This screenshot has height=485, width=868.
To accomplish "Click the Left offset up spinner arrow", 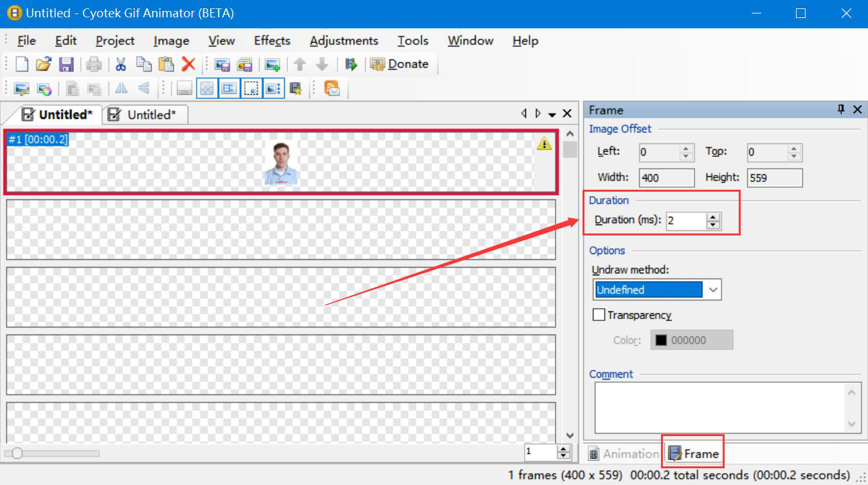I will [x=686, y=149].
